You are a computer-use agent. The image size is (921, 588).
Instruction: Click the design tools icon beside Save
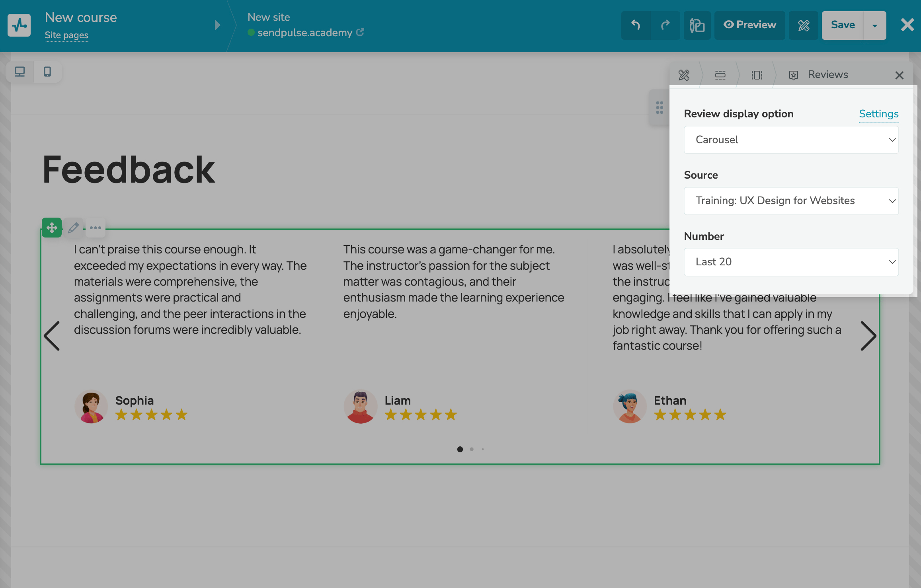(804, 25)
